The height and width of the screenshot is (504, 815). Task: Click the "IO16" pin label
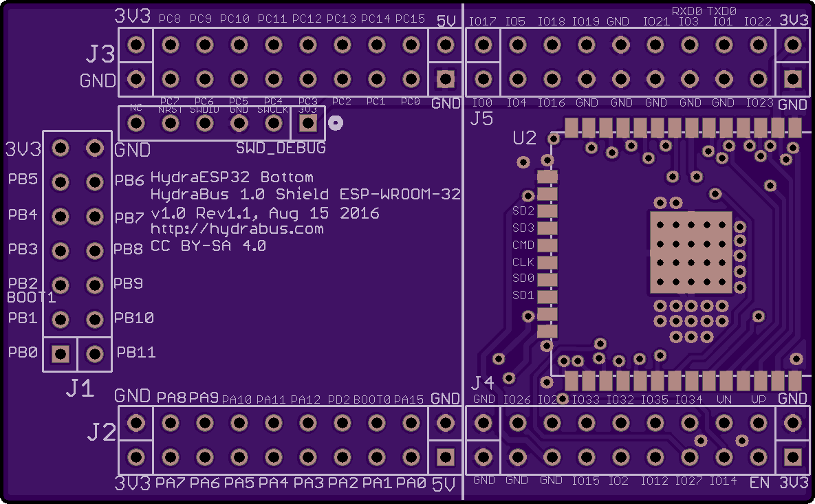pos(551,103)
